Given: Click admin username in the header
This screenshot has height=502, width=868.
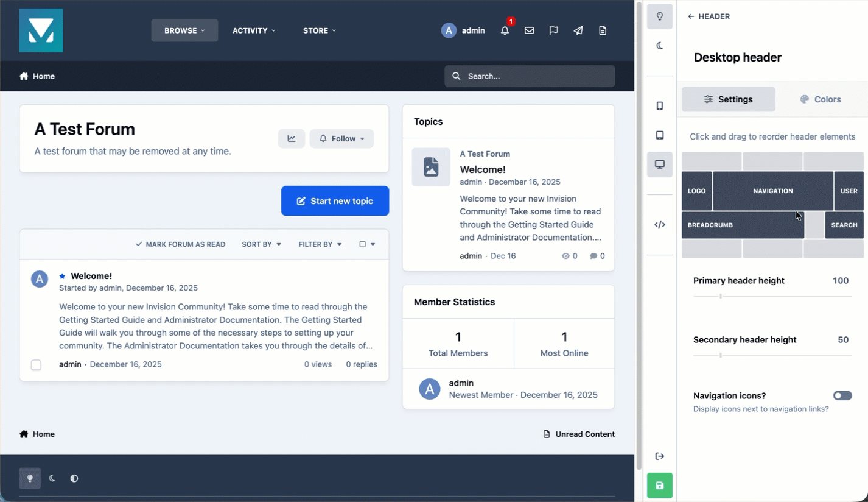Looking at the screenshot, I should coord(474,30).
